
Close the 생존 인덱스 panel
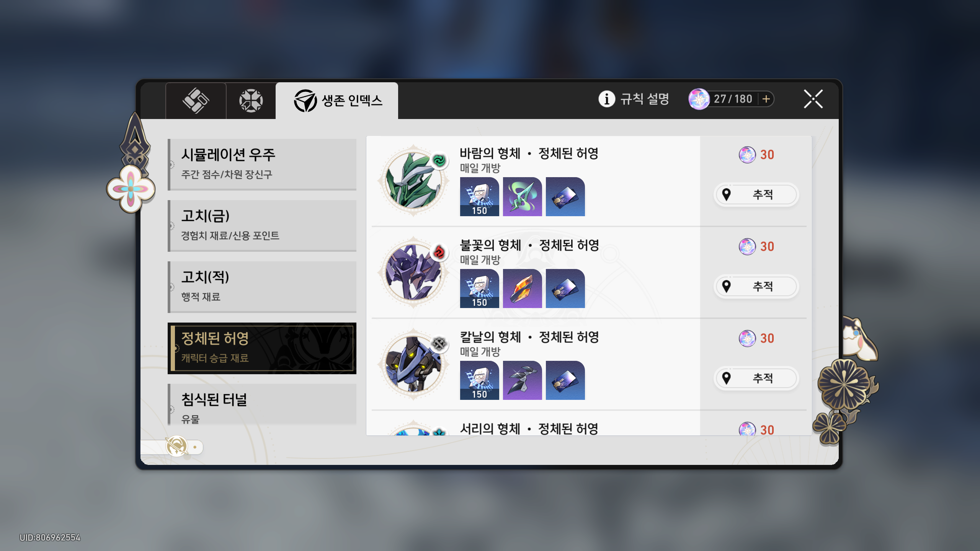click(x=813, y=99)
